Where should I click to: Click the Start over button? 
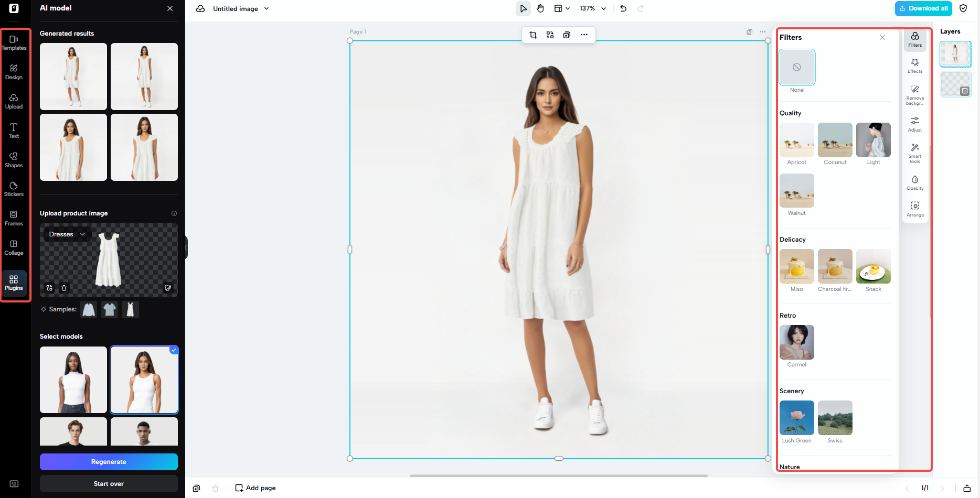coord(109,484)
